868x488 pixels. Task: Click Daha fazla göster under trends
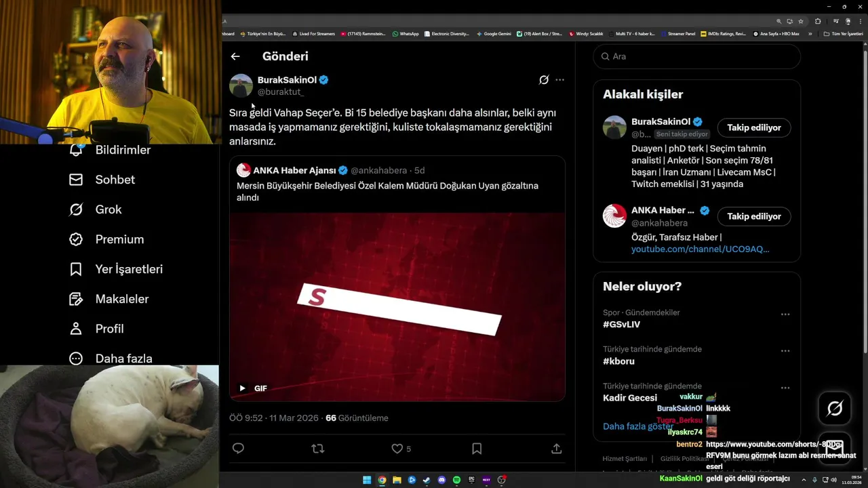[x=638, y=426]
